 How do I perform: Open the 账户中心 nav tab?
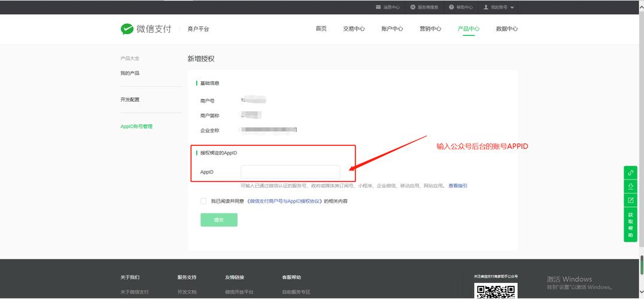[392, 29]
